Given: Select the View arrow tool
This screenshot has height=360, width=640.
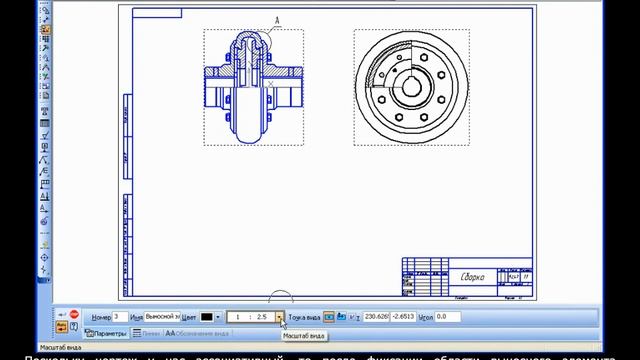Looking at the screenshot, I should [45, 209].
